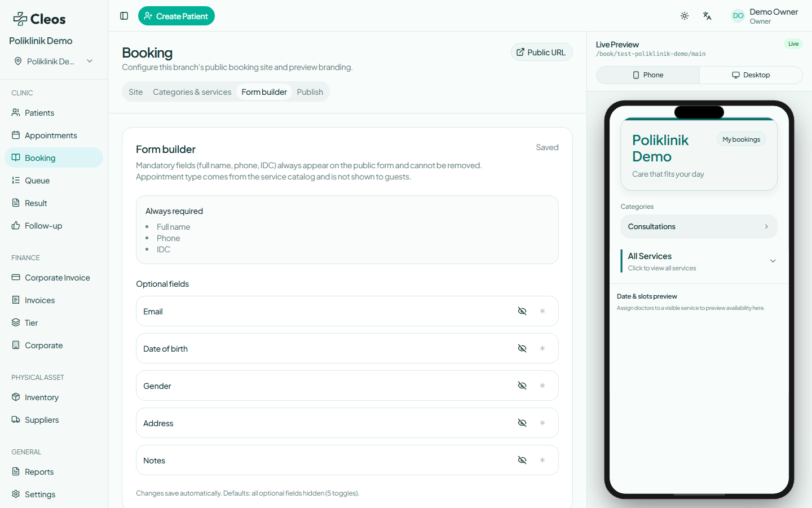Switch to the Site tab
The width and height of the screenshot is (812, 508).
(136, 92)
